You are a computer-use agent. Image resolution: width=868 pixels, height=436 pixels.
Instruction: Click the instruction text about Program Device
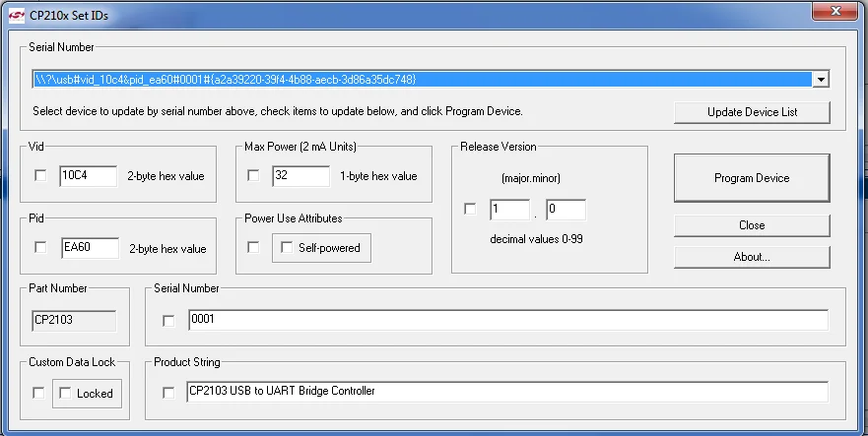click(x=277, y=111)
